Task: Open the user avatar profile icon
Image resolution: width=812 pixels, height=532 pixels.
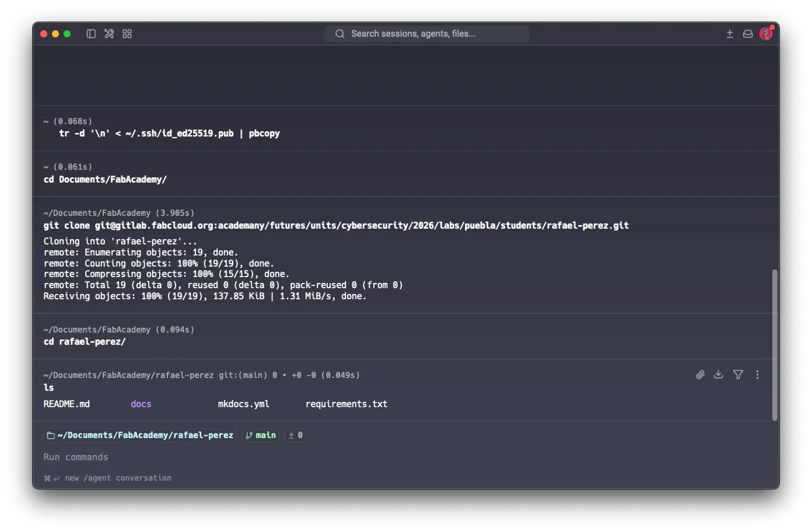Action: coord(766,33)
